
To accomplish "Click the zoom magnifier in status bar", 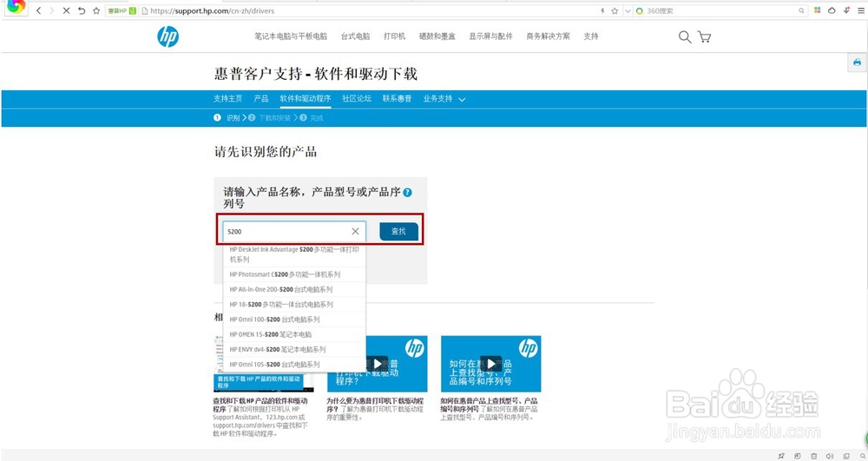I will tap(863, 456).
